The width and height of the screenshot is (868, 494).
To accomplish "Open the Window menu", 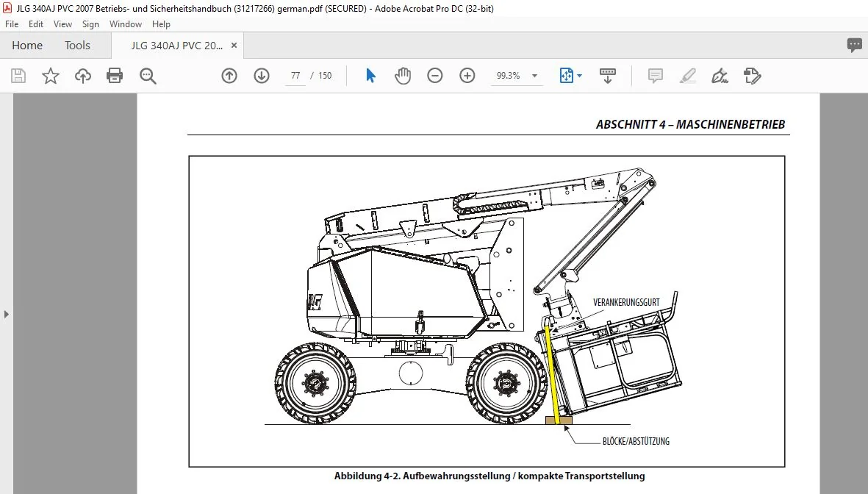I will pyautogui.click(x=125, y=24).
